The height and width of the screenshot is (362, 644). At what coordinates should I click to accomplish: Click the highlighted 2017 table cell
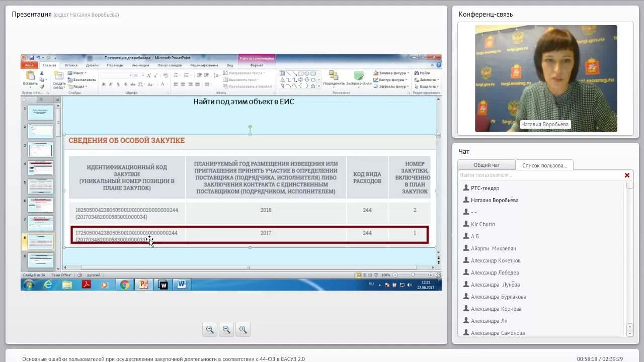point(266,233)
